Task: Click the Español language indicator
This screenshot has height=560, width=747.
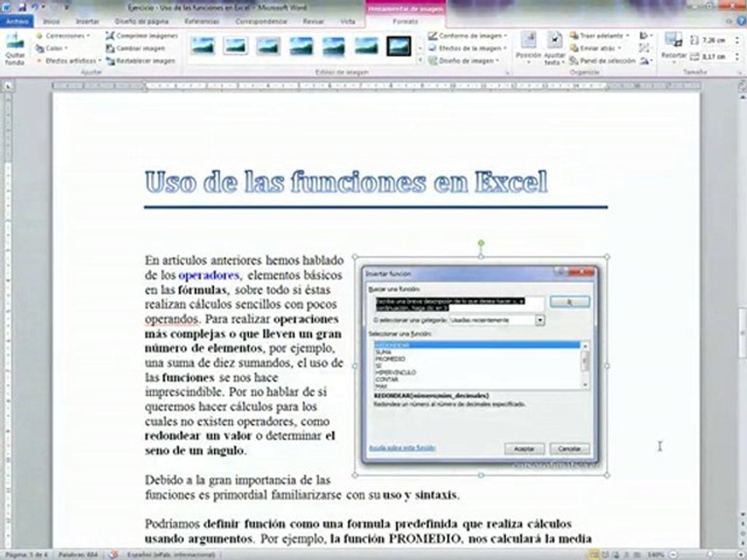Action: 170,555
